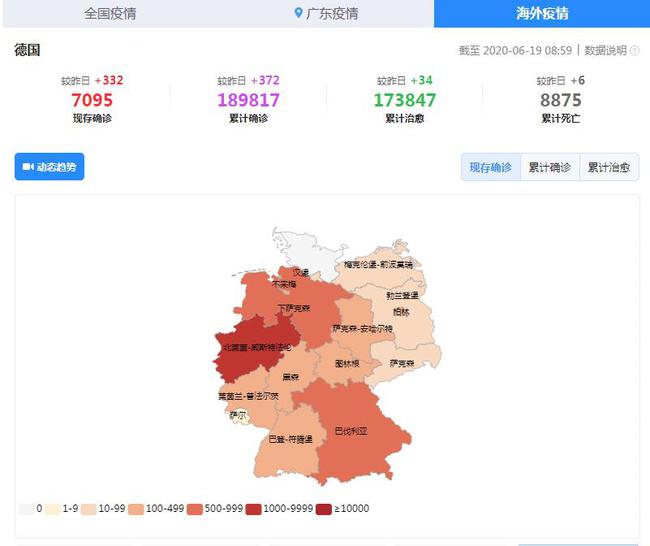Image resolution: width=650 pixels, height=546 pixels.
Task: Click the location pin icon beside 广东疫情
Action: (x=298, y=13)
